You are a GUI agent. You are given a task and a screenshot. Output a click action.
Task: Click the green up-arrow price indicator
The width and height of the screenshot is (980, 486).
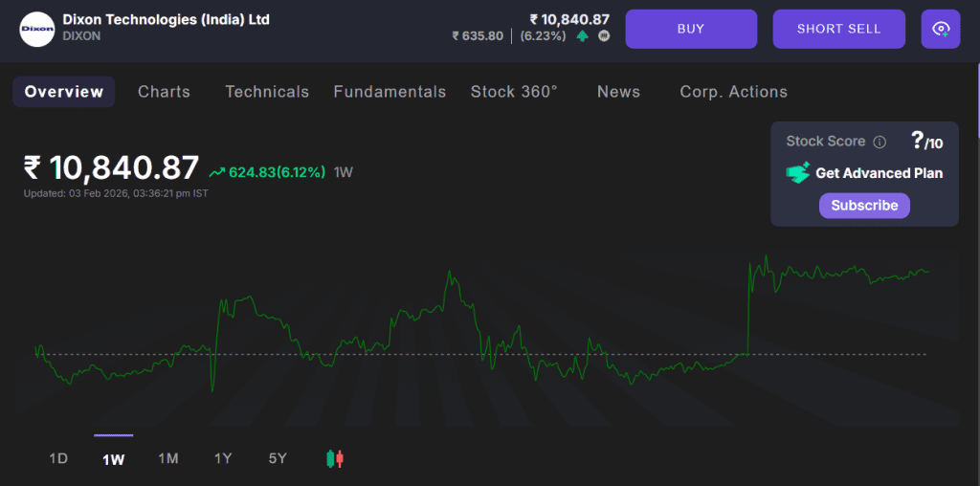pos(583,36)
